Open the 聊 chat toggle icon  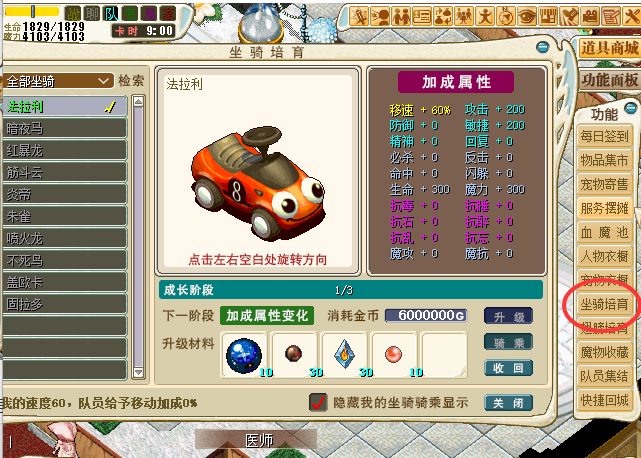91,13
